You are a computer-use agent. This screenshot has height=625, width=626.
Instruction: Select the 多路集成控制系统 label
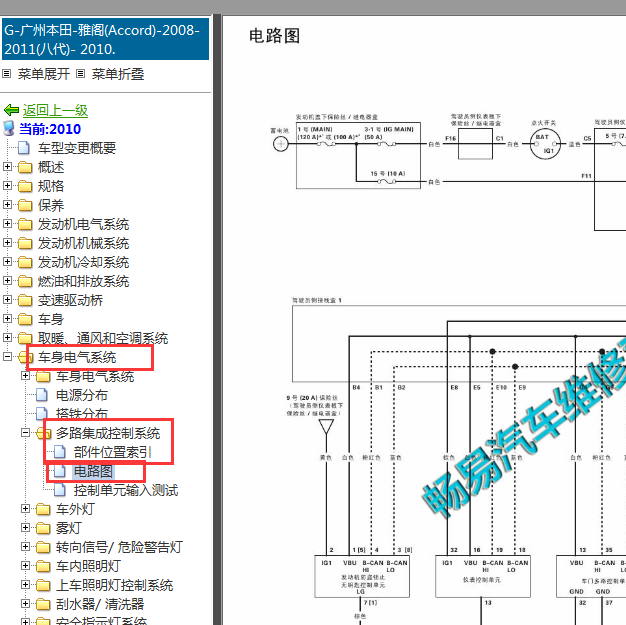click(108, 433)
